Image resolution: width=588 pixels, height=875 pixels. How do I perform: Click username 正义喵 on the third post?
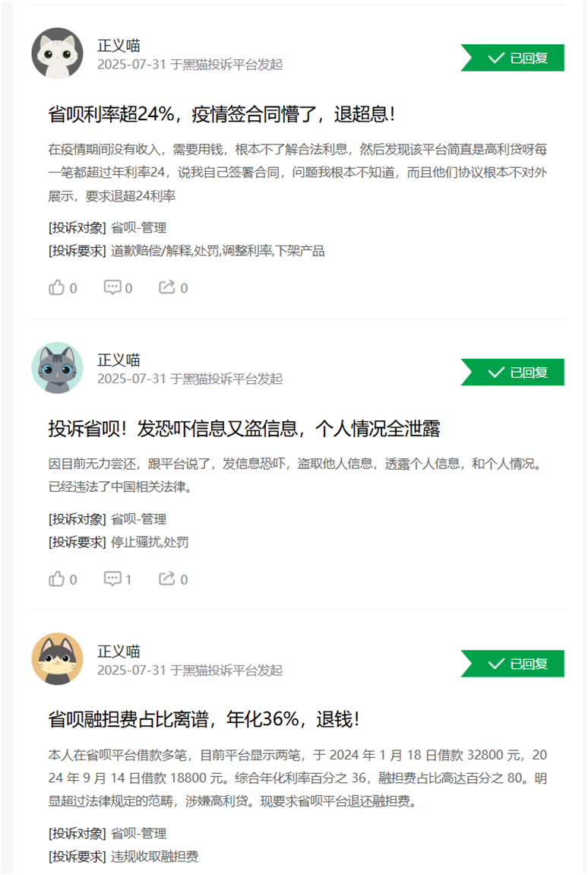(x=119, y=651)
